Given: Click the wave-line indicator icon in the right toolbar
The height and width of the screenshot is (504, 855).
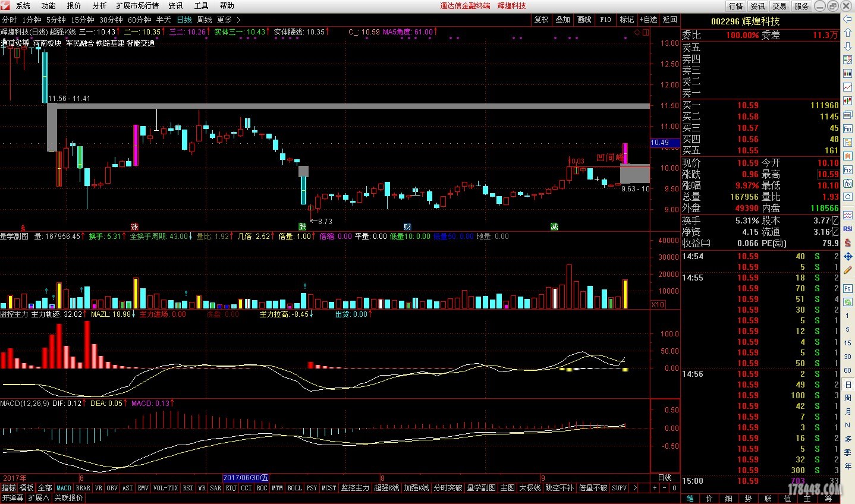Looking at the screenshot, I should tap(848, 215).
